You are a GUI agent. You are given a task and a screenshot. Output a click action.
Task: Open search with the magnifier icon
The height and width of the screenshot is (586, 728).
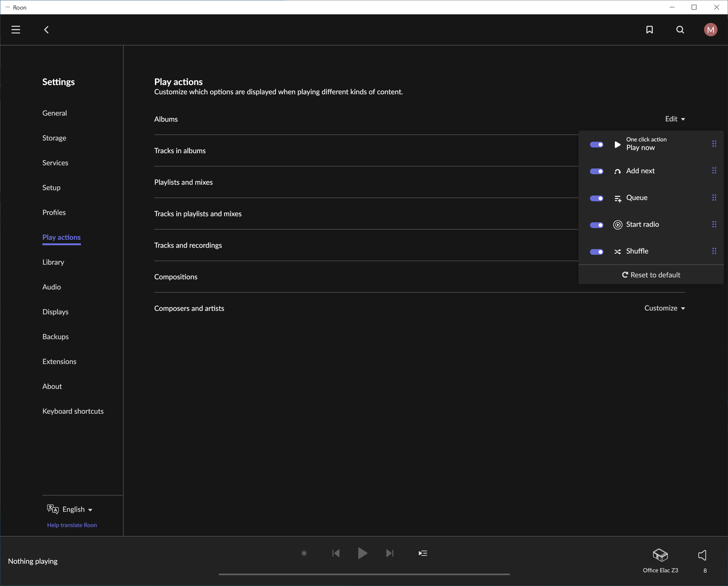[x=680, y=30]
